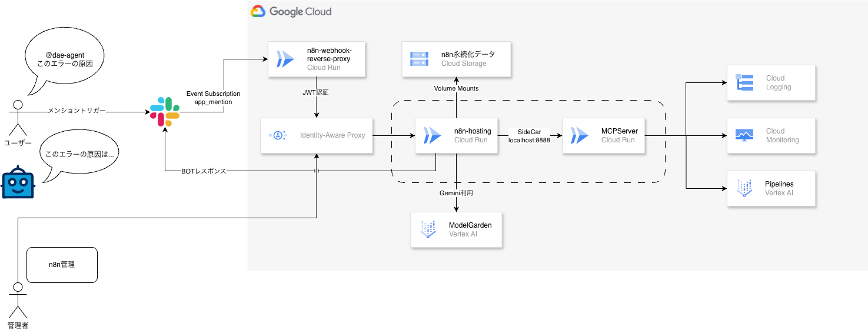Click the blue robot bot icon

pos(18,182)
